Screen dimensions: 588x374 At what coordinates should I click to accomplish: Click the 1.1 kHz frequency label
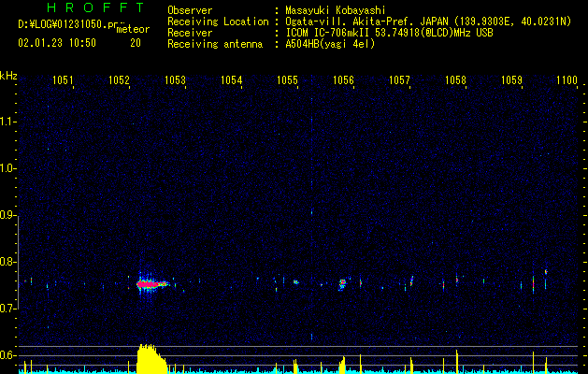pyautogui.click(x=8, y=122)
